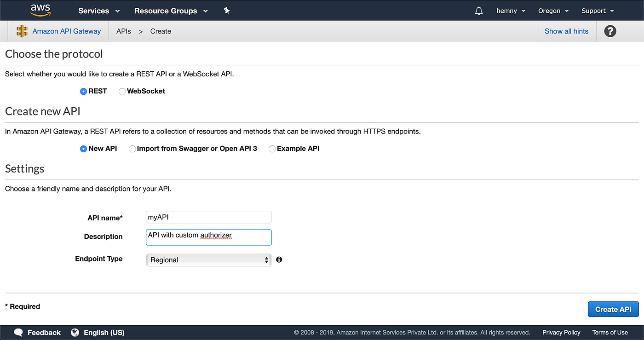
Task: Click the 'Settings' heading
Action: [x=24, y=169]
